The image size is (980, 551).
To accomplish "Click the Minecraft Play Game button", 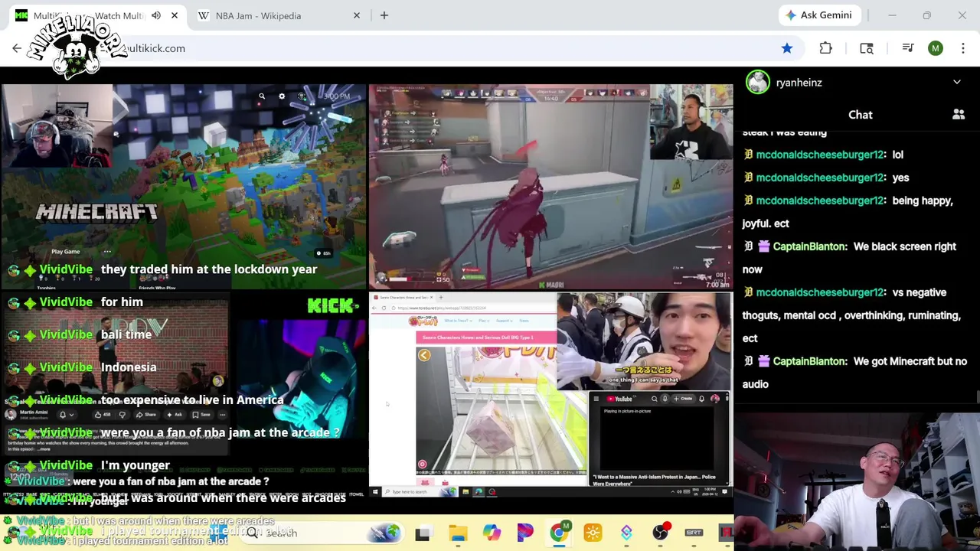I will [66, 251].
